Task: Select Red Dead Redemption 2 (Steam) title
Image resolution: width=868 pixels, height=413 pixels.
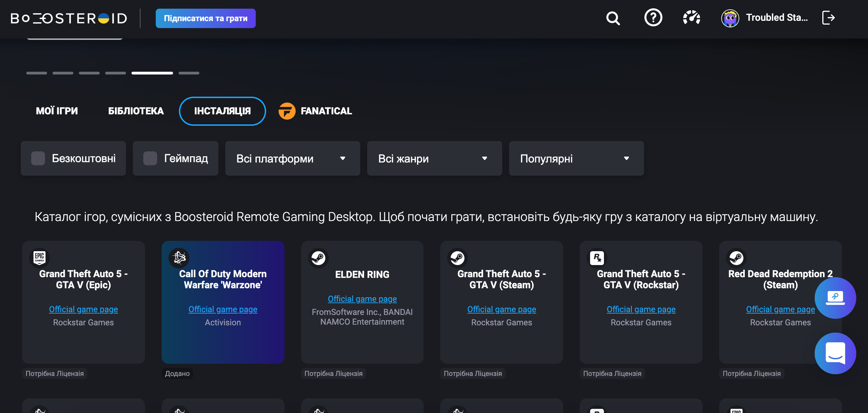Action: 780,279
